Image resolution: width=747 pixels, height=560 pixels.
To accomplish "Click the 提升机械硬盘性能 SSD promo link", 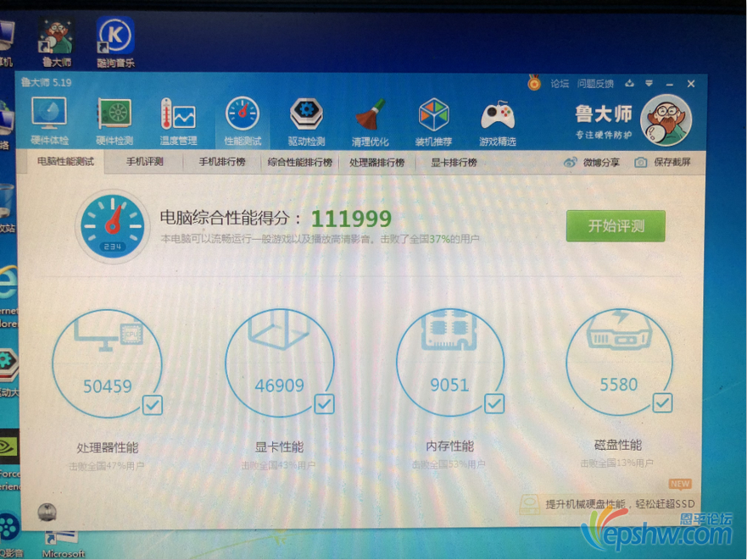I will tap(620, 504).
